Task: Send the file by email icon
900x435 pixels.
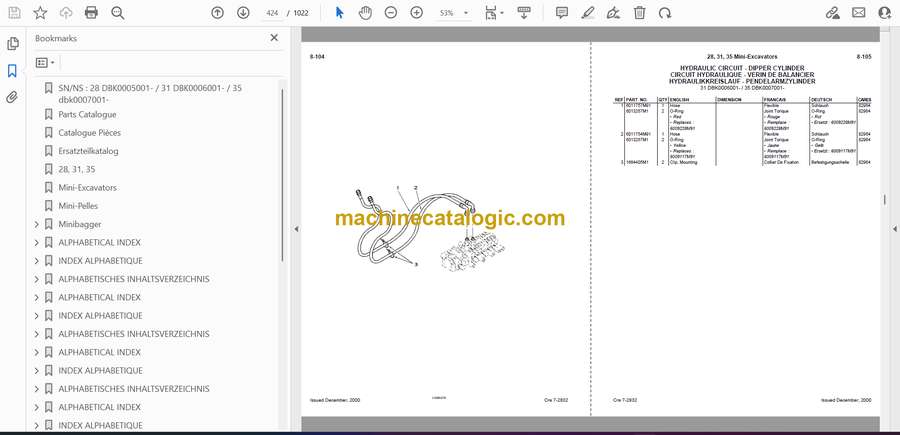Action: 859,13
